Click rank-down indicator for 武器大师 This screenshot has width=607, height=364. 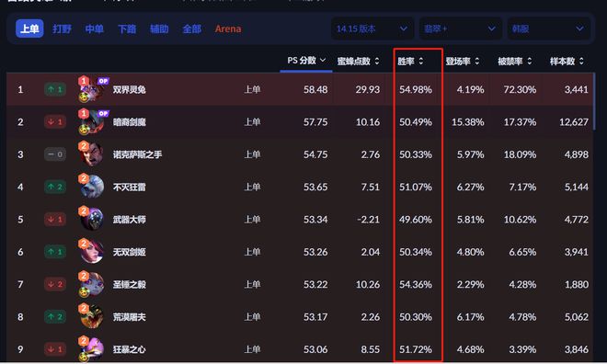point(55,220)
